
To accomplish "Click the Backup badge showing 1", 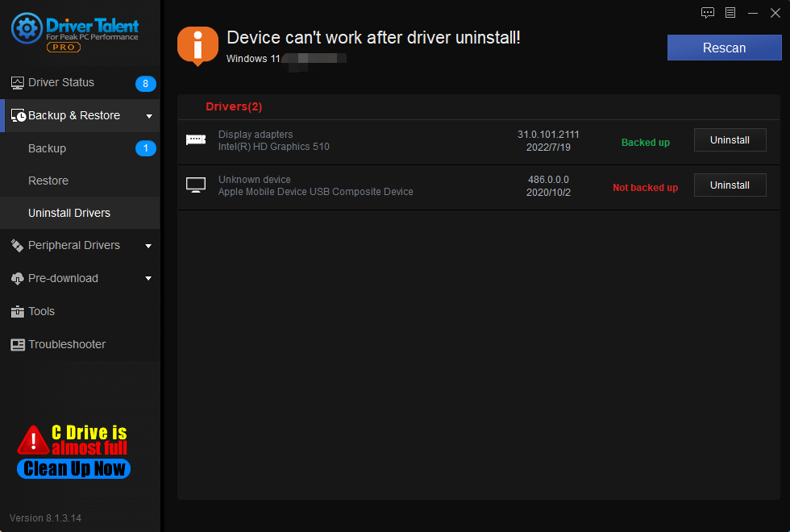I will [146, 148].
